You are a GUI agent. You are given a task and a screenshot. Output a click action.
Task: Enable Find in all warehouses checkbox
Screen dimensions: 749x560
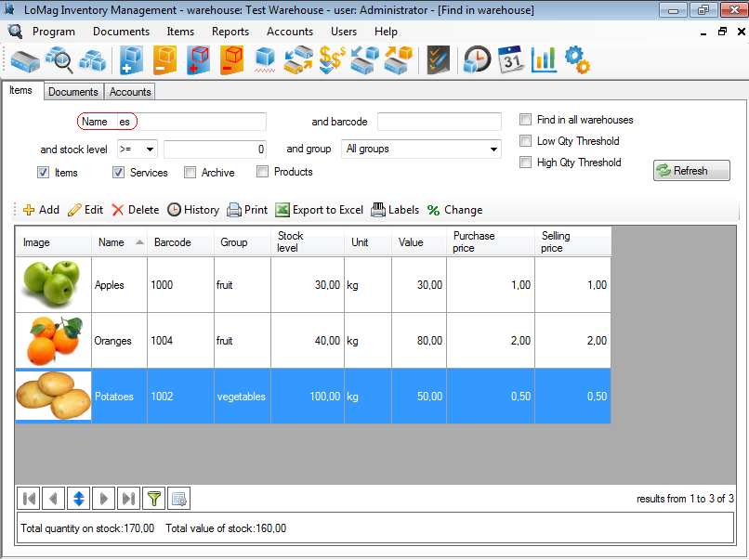(x=526, y=120)
